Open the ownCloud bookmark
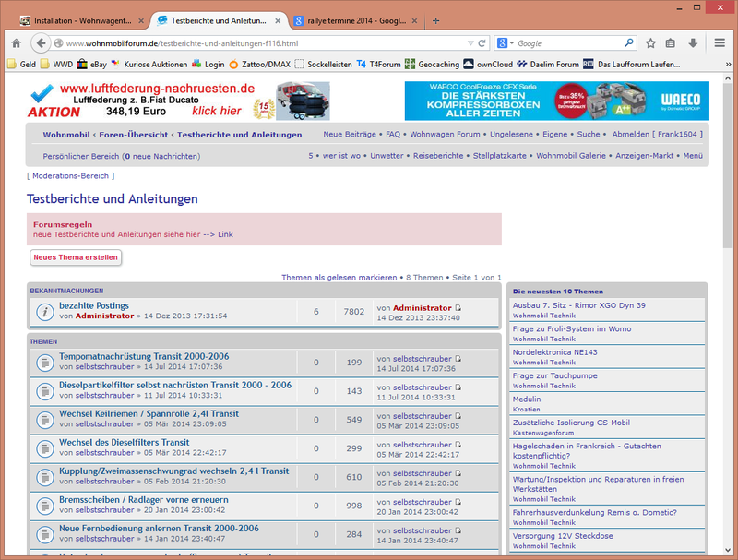Screen dimensions: 738x560 tap(488, 64)
